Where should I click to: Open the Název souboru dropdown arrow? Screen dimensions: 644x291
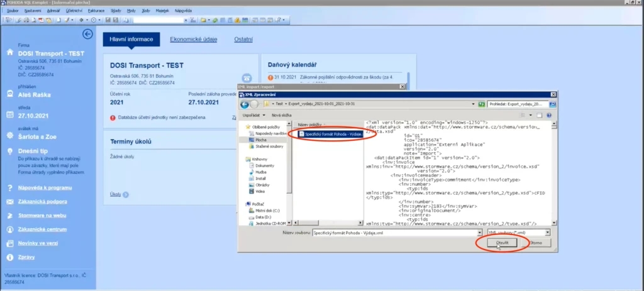pos(479,233)
